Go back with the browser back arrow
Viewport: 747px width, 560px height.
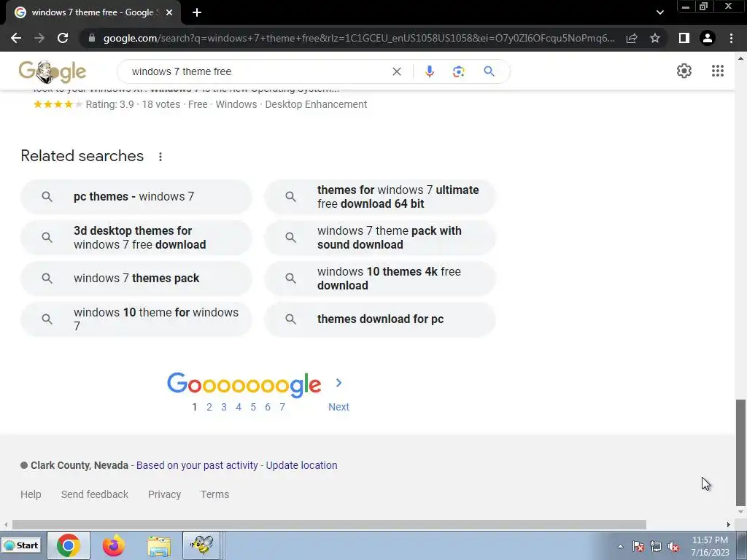pos(16,38)
